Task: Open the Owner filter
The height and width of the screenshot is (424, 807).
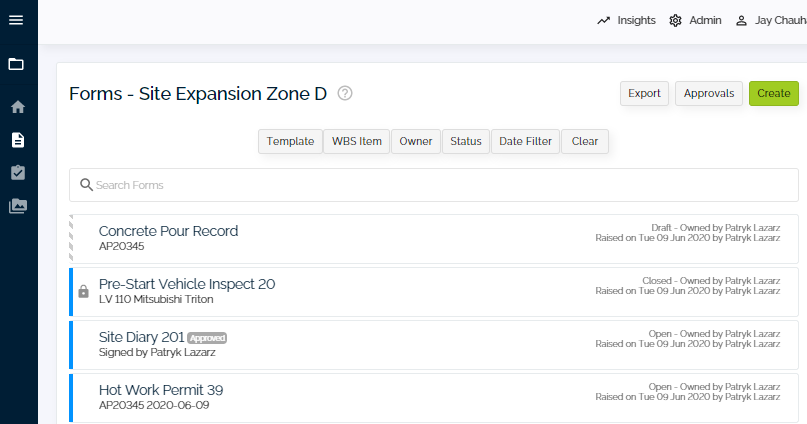Action: click(416, 142)
